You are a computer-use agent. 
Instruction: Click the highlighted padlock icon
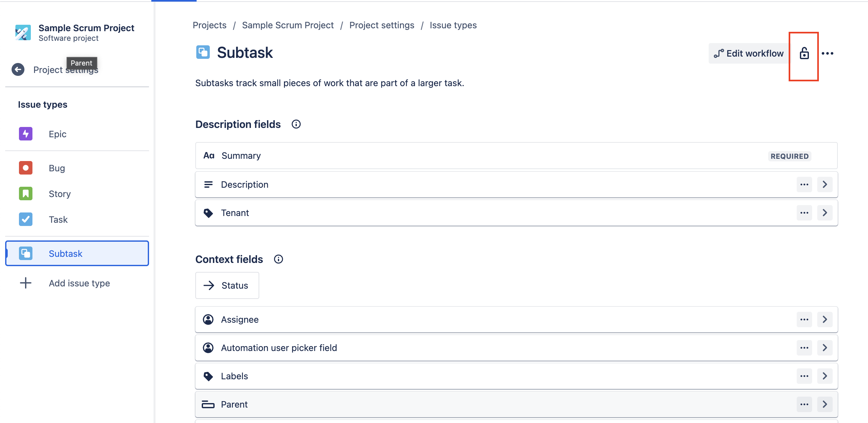coord(805,54)
